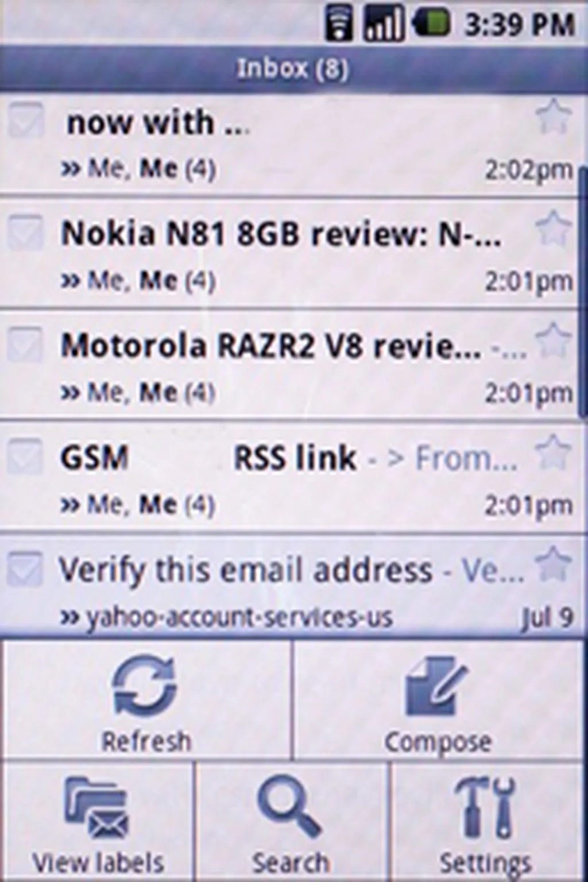Star the GSM RSS link email

(x=553, y=452)
